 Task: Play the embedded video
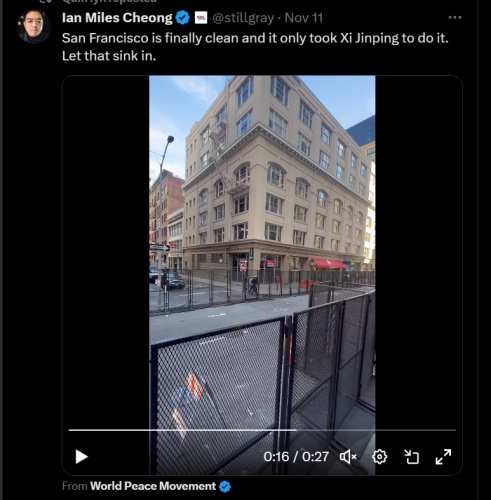81,457
